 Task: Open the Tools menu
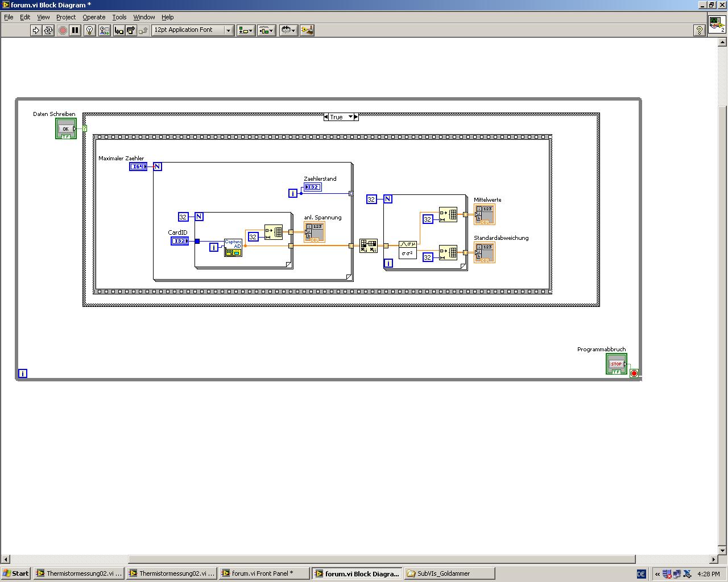point(119,17)
